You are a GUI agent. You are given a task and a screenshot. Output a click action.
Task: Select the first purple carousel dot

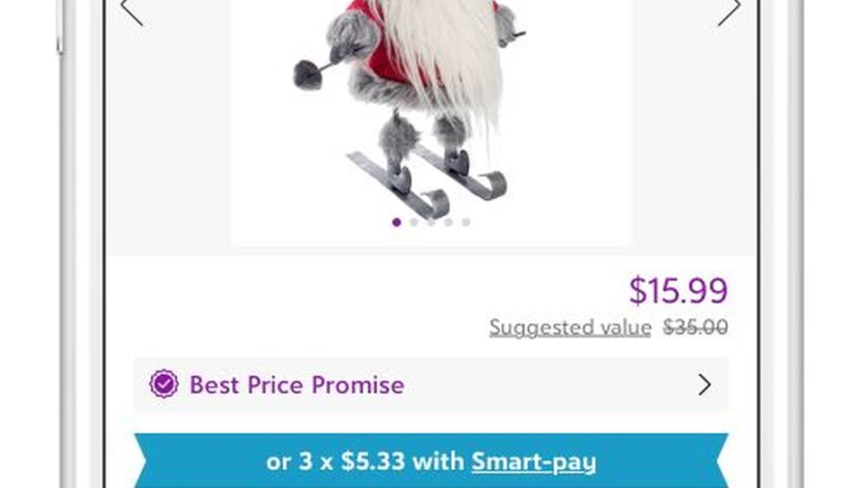pyautogui.click(x=396, y=222)
